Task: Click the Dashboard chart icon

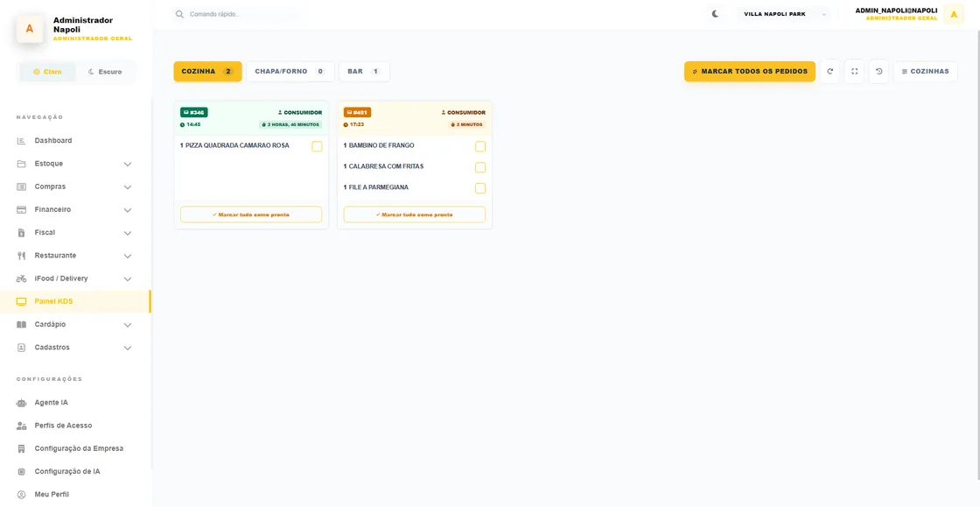Action: pyautogui.click(x=21, y=141)
